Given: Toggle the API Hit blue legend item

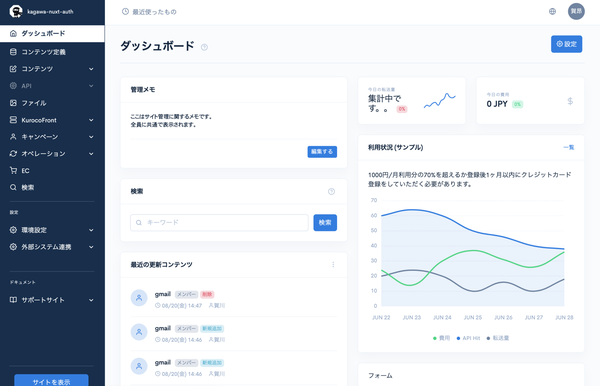Looking at the screenshot, I should [x=468, y=338].
